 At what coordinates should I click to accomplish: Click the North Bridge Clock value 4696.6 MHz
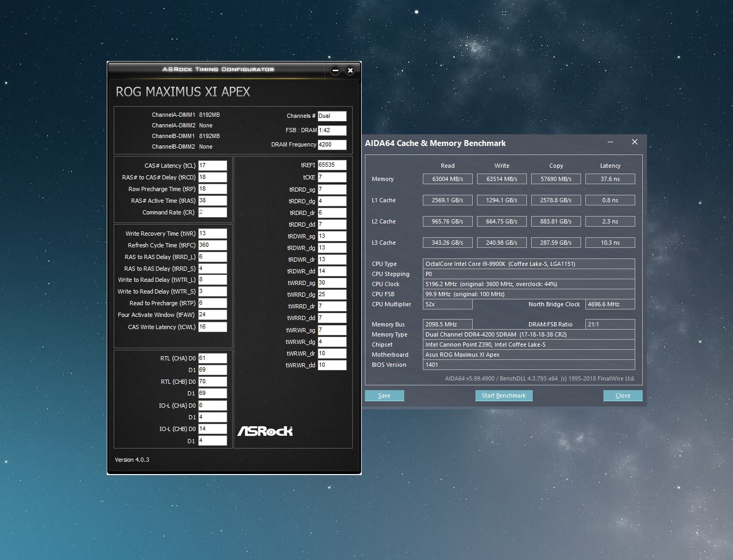[610, 304]
